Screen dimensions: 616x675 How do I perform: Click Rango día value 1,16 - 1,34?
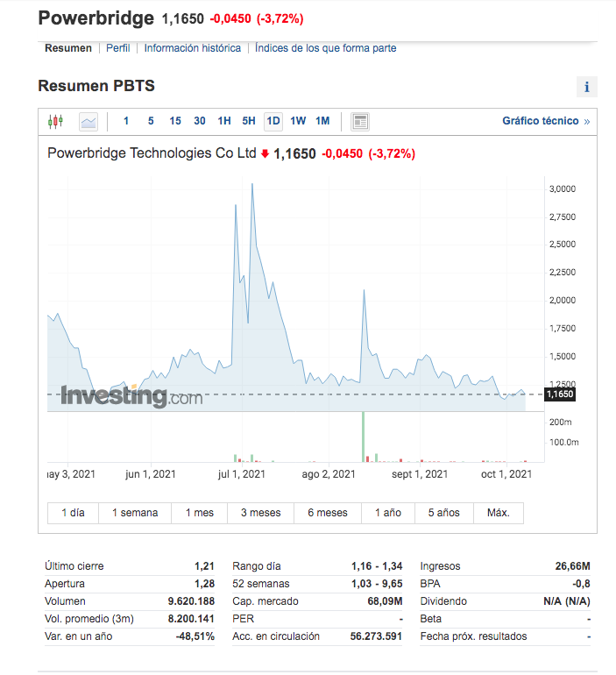tap(377, 566)
